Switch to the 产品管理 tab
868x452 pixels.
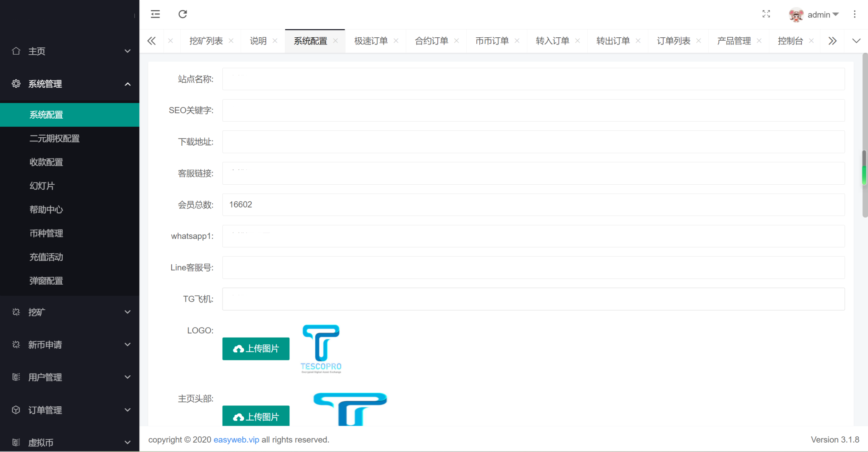[x=734, y=41]
